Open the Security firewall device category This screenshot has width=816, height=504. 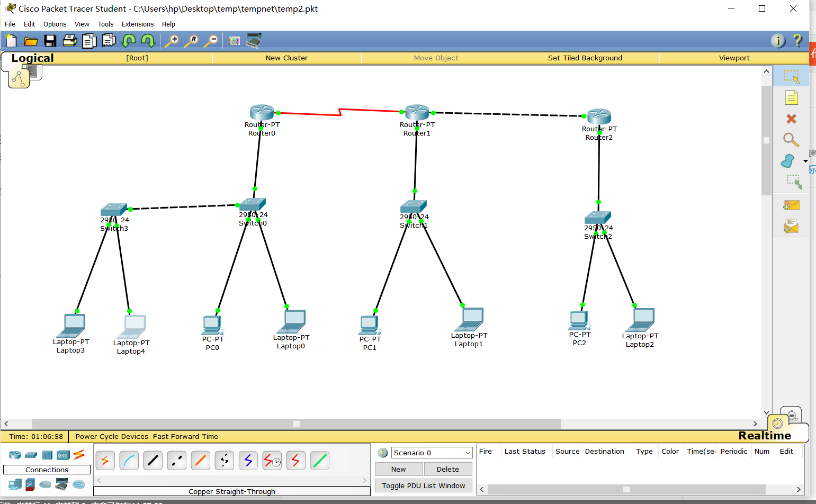tap(30, 484)
